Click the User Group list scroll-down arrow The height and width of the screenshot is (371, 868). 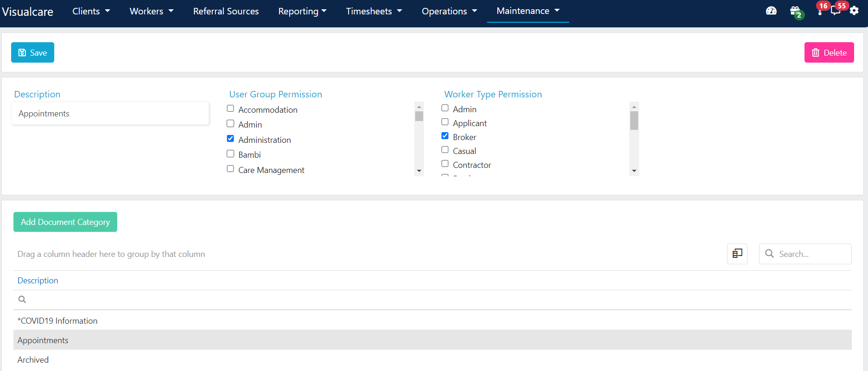[419, 171]
